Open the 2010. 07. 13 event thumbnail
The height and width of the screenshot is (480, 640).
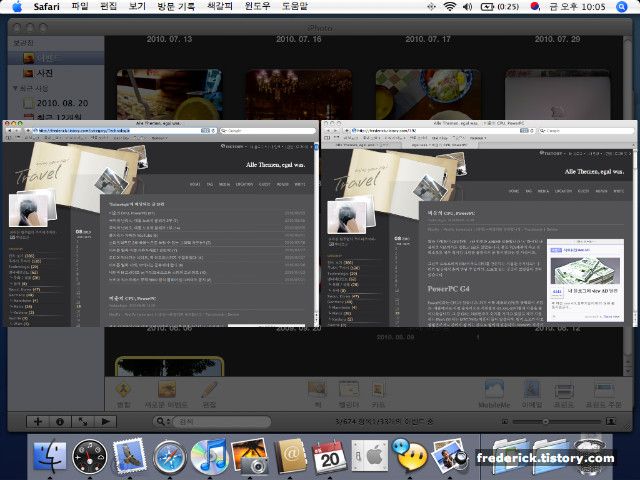tap(169, 94)
